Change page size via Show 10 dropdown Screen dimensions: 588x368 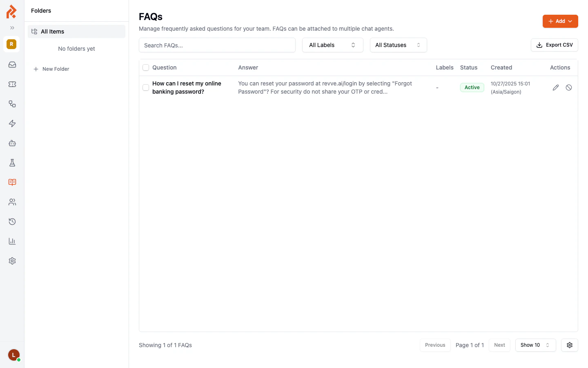click(535, 345)
